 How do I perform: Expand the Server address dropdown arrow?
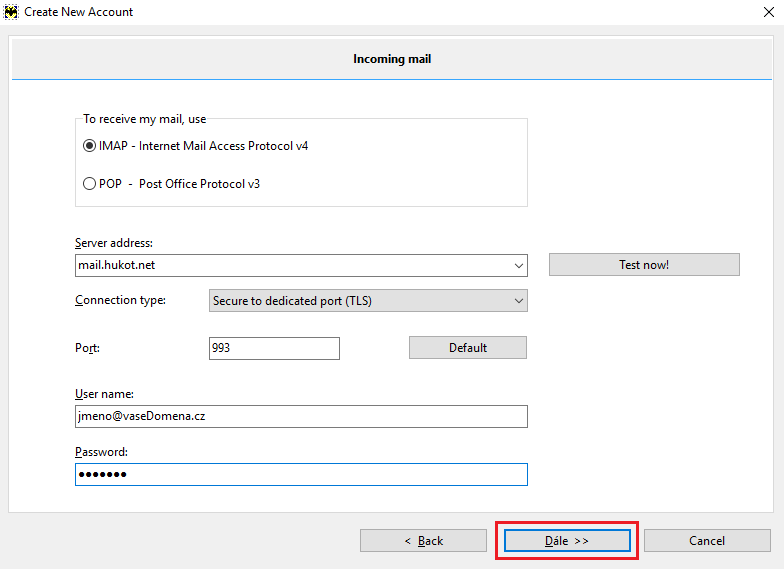coord(518,266)
